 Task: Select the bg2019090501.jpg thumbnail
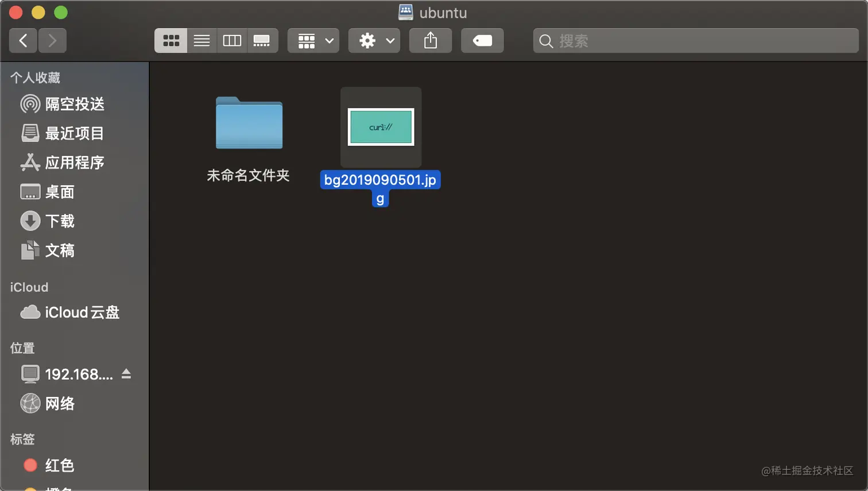(x=381, y=127)
